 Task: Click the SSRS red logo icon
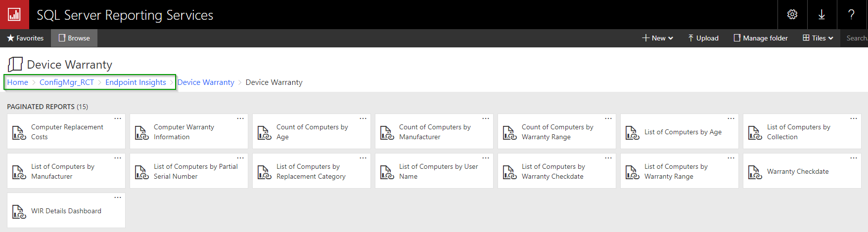(x=14, y=14)
